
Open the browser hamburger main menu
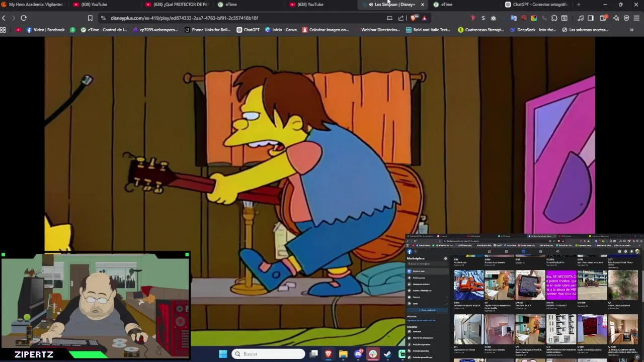click(x=637, y=18)
